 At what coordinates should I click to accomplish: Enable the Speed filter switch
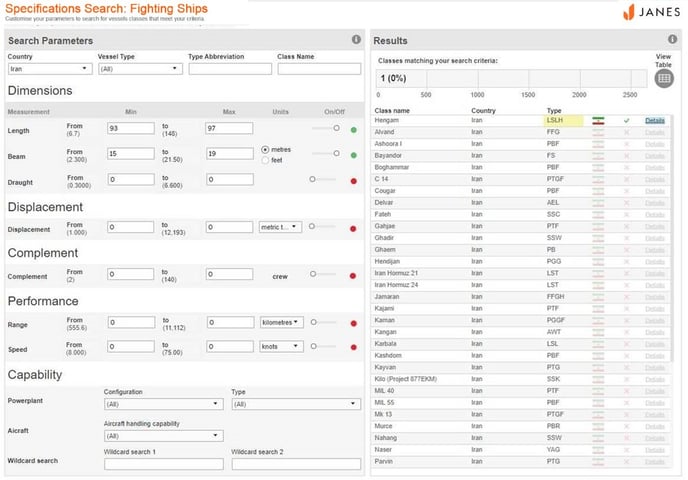[x=325, y=345]
